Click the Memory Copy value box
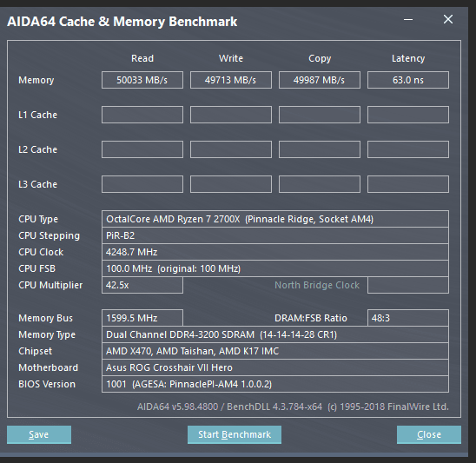476x463 pixels. click(x=320, y=80)
